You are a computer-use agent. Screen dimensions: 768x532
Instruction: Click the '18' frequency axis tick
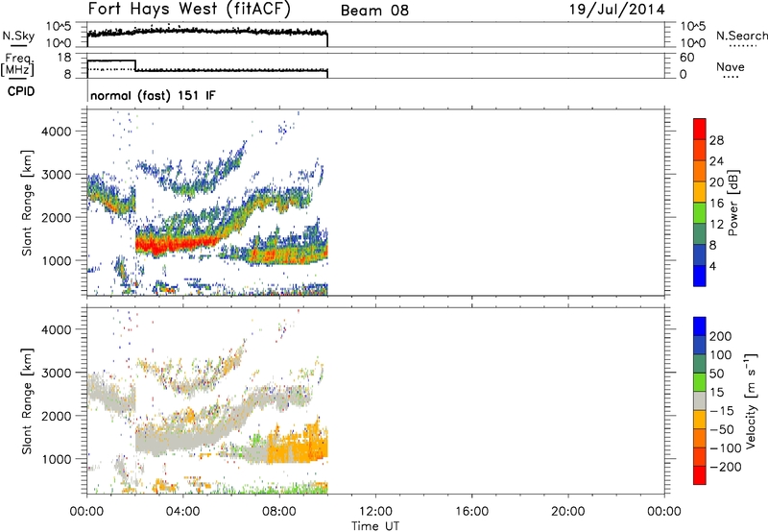[x=64, y=58]
